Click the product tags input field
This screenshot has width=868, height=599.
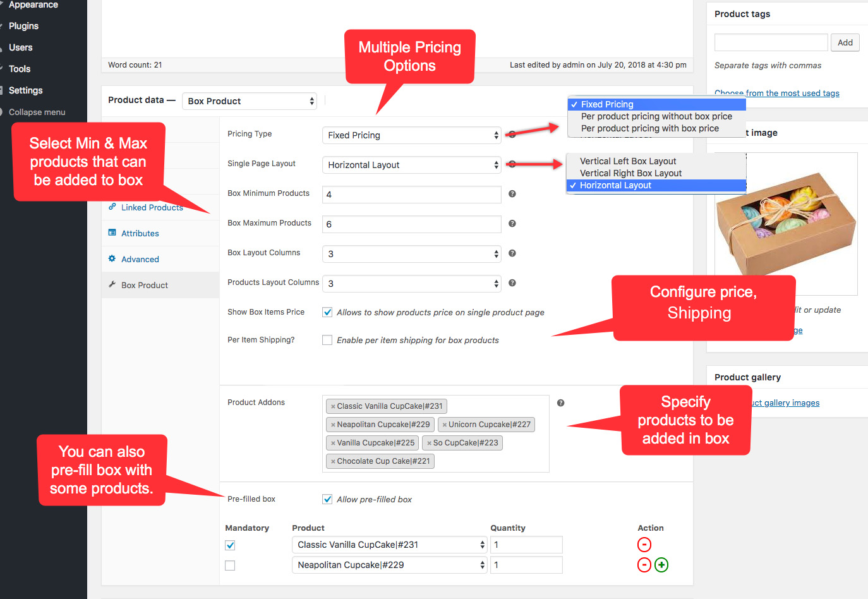pos(771,42)
